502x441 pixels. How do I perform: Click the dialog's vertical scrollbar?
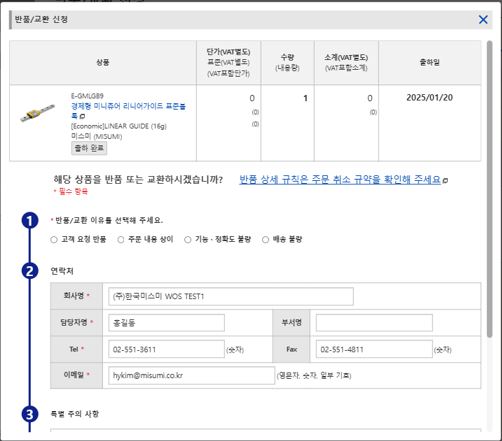click(x=489, y=189)
